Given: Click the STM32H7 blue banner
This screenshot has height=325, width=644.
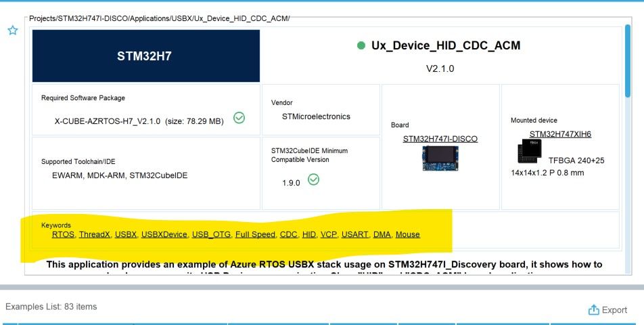Looking at the screenshot, I should tap(146, 56).
